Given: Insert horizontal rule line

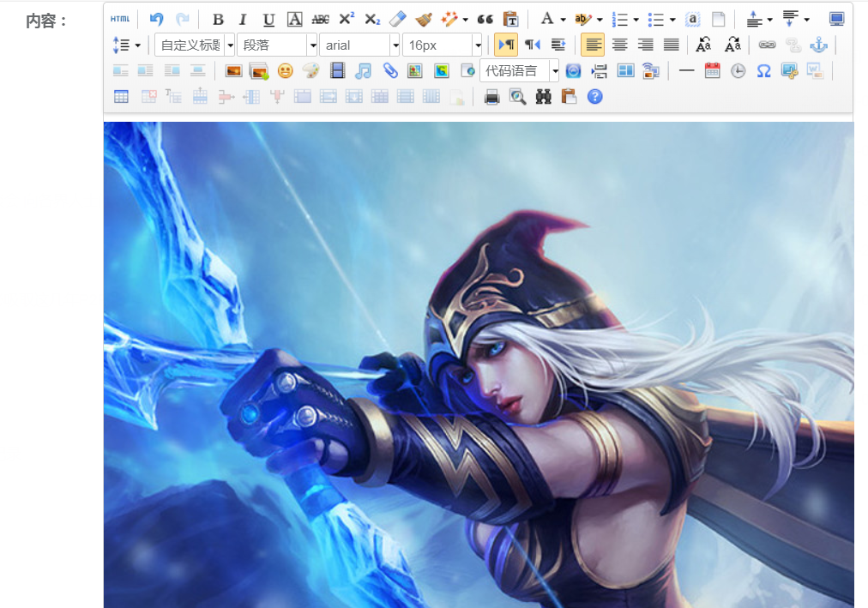Looking at the screenshot, I should tap(686, 71).
